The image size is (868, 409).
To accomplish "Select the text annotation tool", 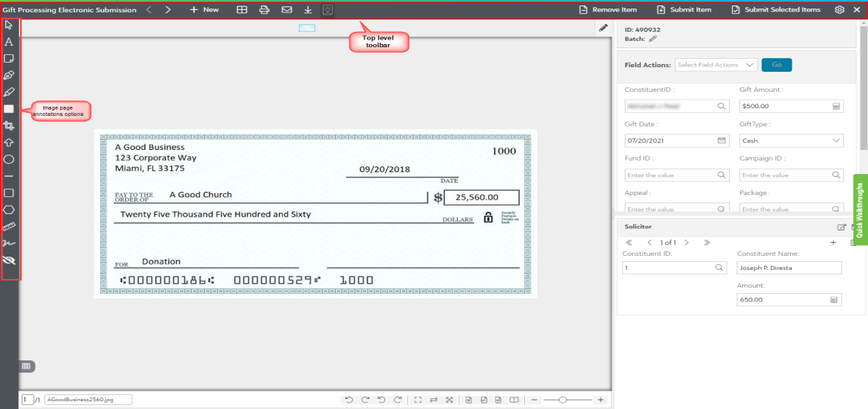I will (9, 42).
